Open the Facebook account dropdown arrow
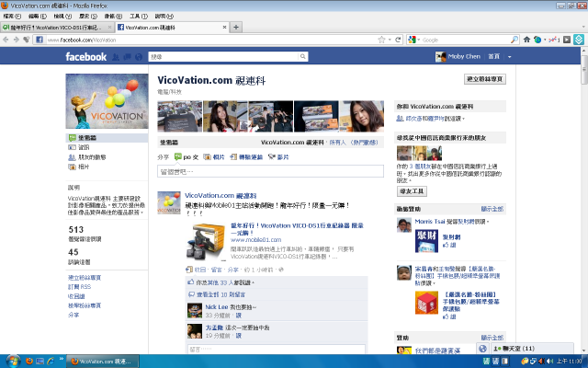The height and width of the screenshot is (368, 588). [509, 57]
